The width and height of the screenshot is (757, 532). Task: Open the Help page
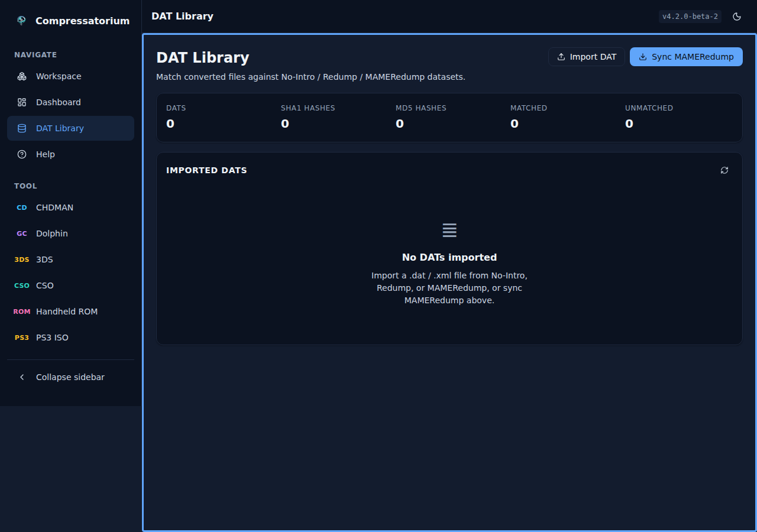(x=70, y=154)
